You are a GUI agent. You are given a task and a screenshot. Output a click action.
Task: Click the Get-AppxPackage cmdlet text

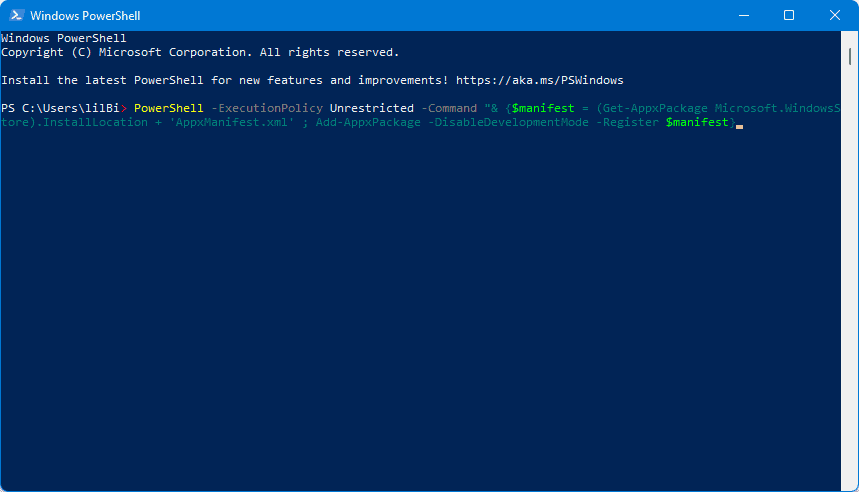tap(655, 108)
